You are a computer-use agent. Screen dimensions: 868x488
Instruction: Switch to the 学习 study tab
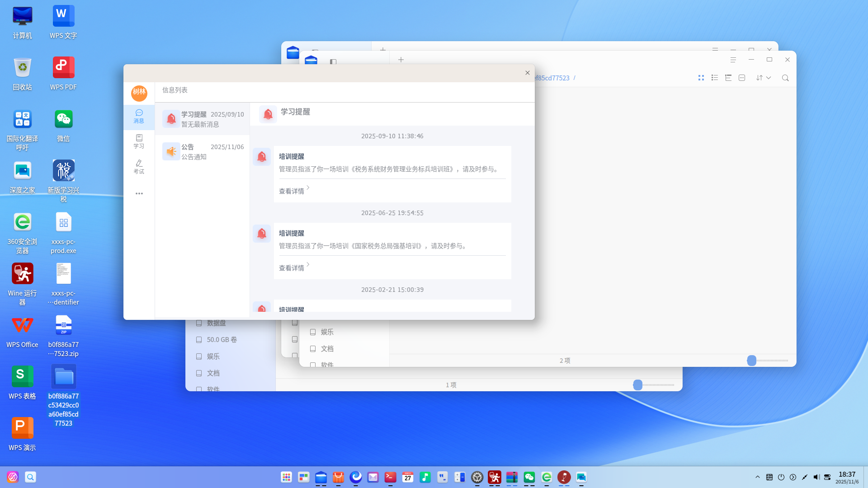139,142
